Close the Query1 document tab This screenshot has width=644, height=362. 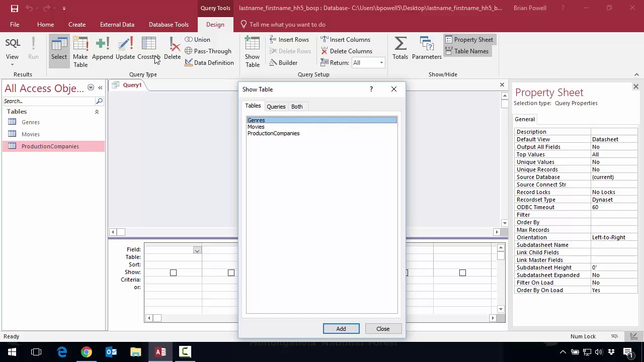point(502,84)
